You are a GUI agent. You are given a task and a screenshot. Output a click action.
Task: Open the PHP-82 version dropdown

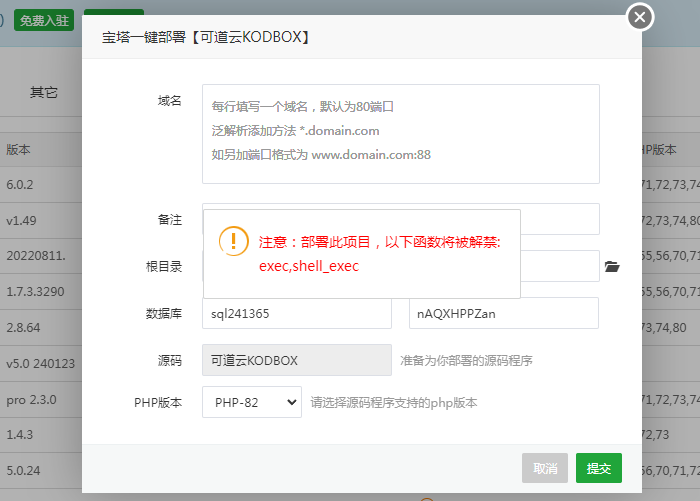[252, 402]
